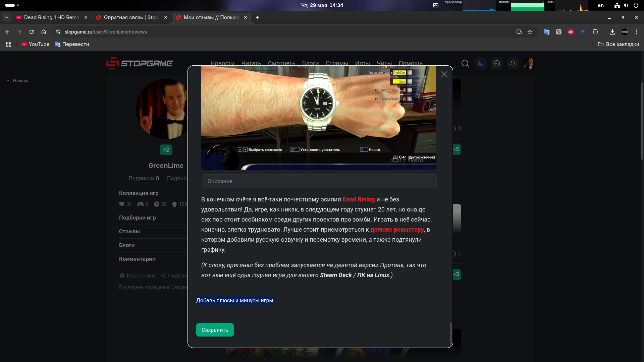Viewport: 644px width, 362px height.
Task: Open Добавь плюсы и минусы игры
Action: [234, 300]
